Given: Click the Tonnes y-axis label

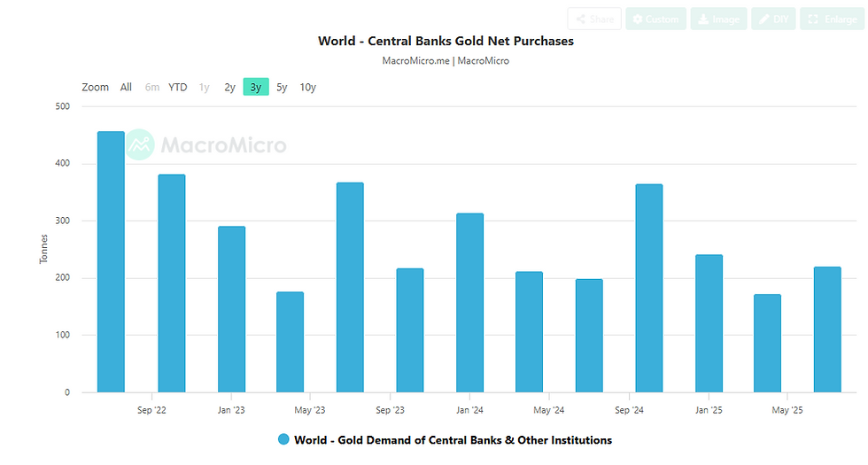Looking at the screenshot, I should pos(43,249).
